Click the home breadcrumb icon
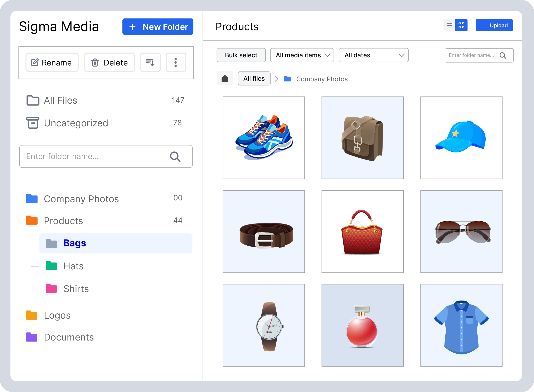This screenshot has width=534, height=392. tap(225, 78)
